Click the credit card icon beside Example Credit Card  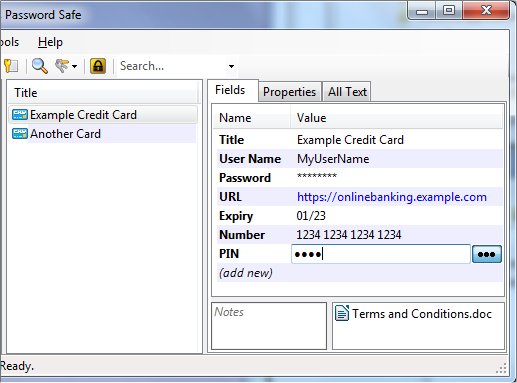click(20, 115)
